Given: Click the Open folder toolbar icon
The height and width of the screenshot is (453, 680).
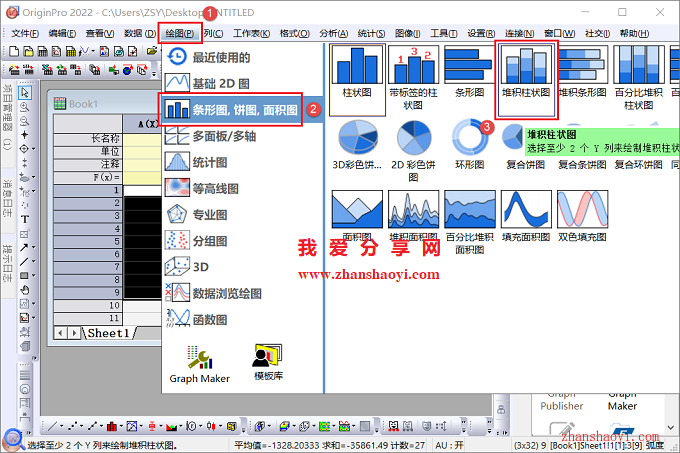Looking at the screenshot, I should (x=151, y=52).
